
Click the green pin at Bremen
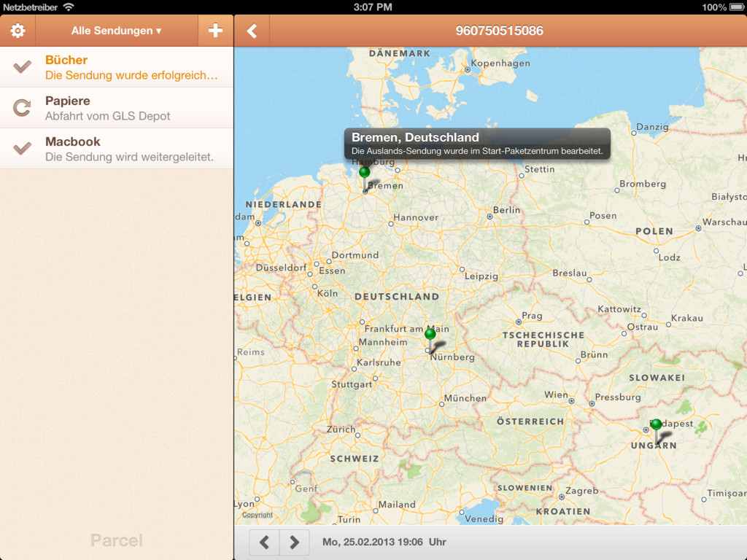(x=365, y=174)
